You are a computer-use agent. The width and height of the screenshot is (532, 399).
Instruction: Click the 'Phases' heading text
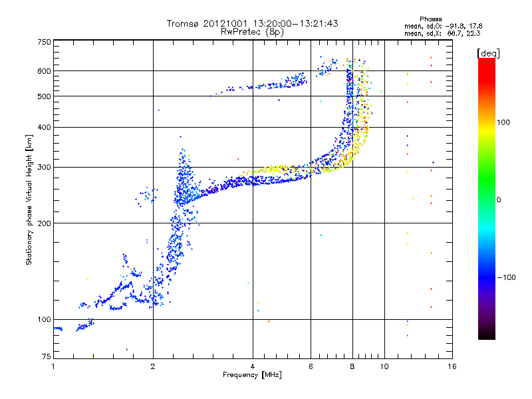pos(430,19)
